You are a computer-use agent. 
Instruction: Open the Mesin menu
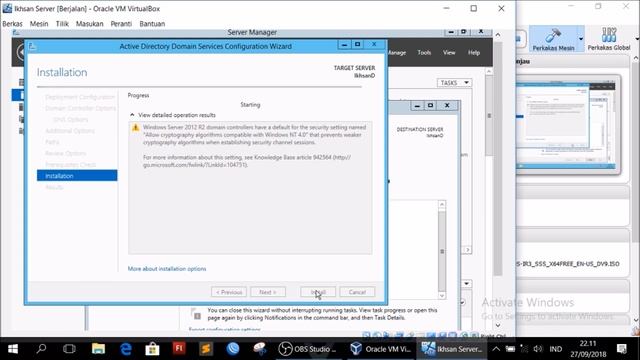pos(39,24)
